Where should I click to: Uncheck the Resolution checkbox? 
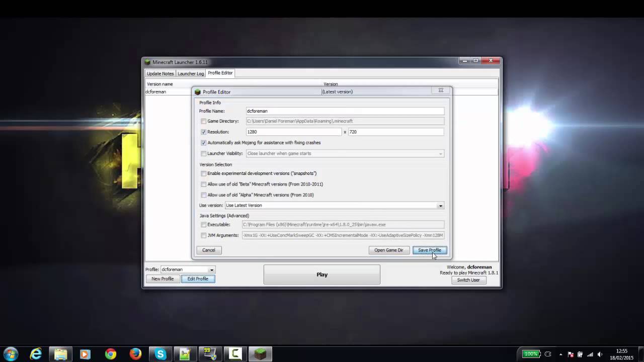coord(203,132)
